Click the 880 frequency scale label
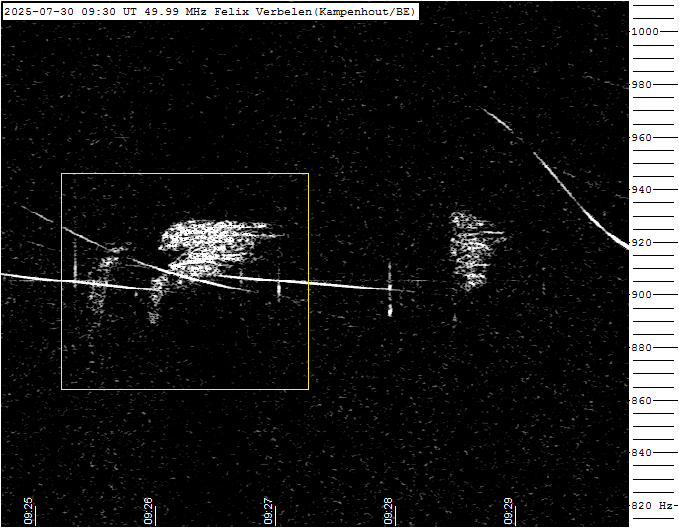Viewport: 679px width, 528px height. tap(642, 348)
